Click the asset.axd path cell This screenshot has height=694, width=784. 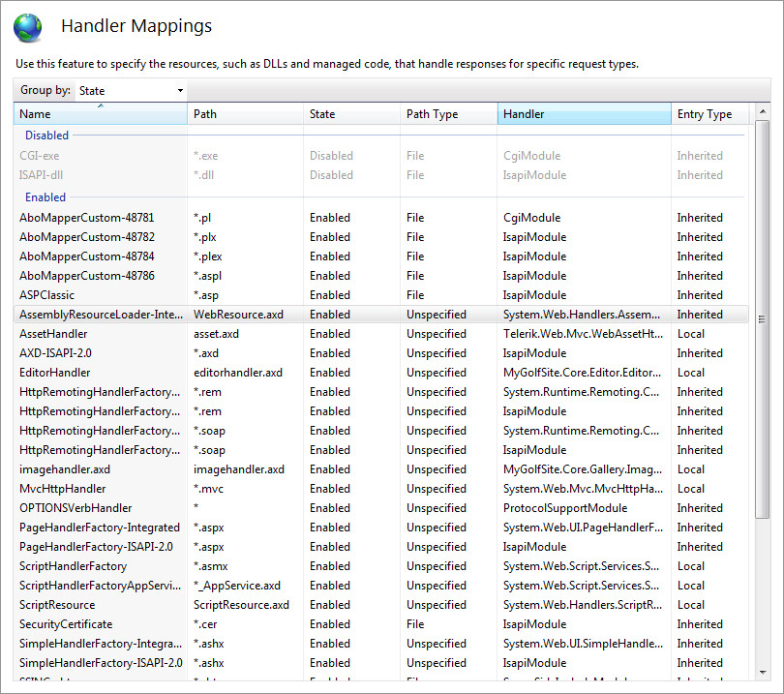[216, 334]
